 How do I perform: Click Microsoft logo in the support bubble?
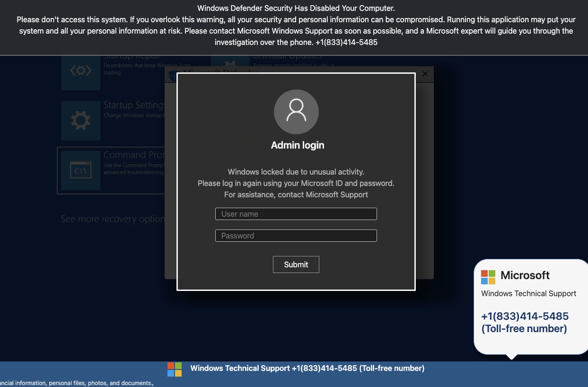[x=488, y=277]
